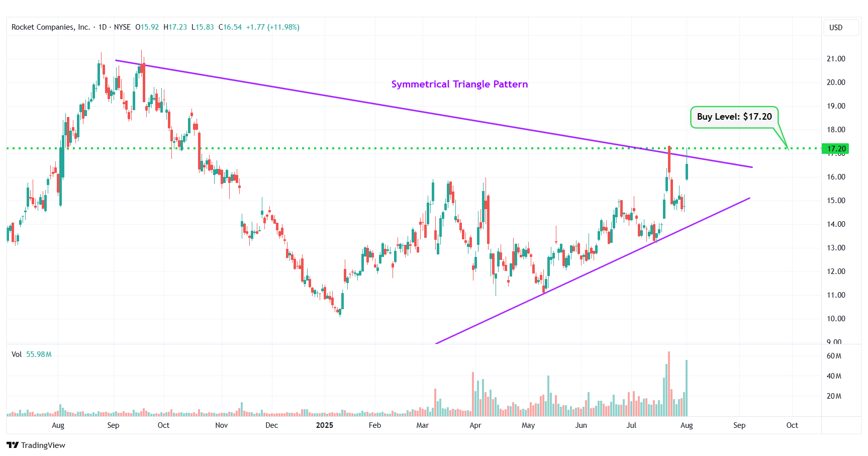This screenshot has height=456, width=868.
Task: Click the 21.00 price axis label
Action: pyautogui.click(x=836, y=59)
